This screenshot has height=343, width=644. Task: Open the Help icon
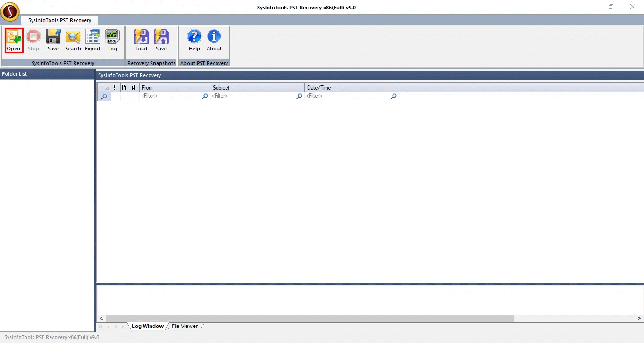[x=194, y=40]
